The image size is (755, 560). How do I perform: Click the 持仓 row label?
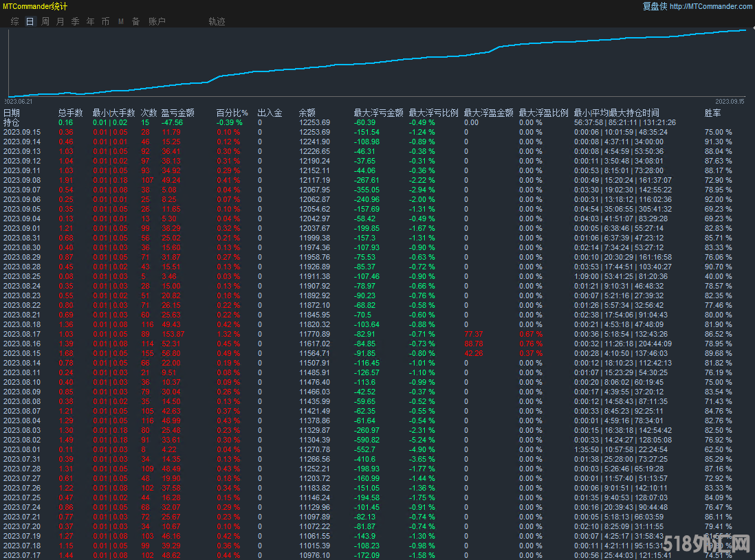(12, 122)
